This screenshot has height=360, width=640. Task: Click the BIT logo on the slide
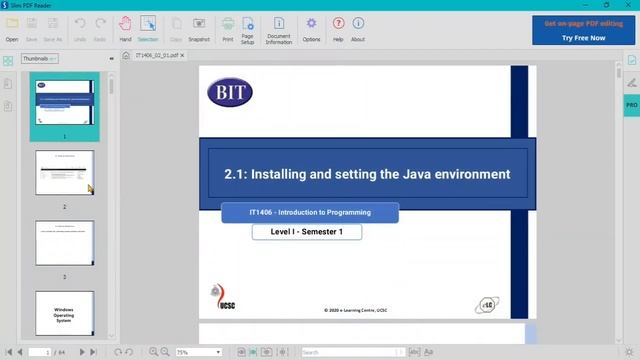[230, 92]
